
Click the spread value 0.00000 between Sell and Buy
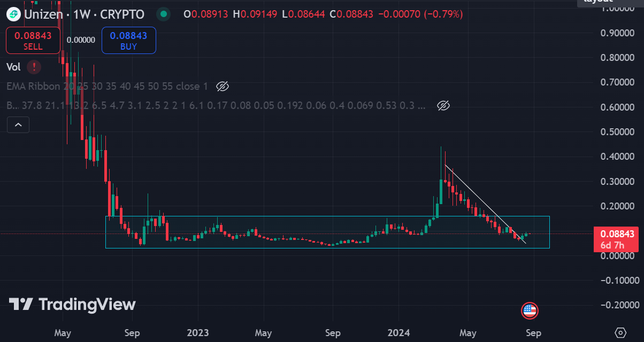[x=81, y=40]
